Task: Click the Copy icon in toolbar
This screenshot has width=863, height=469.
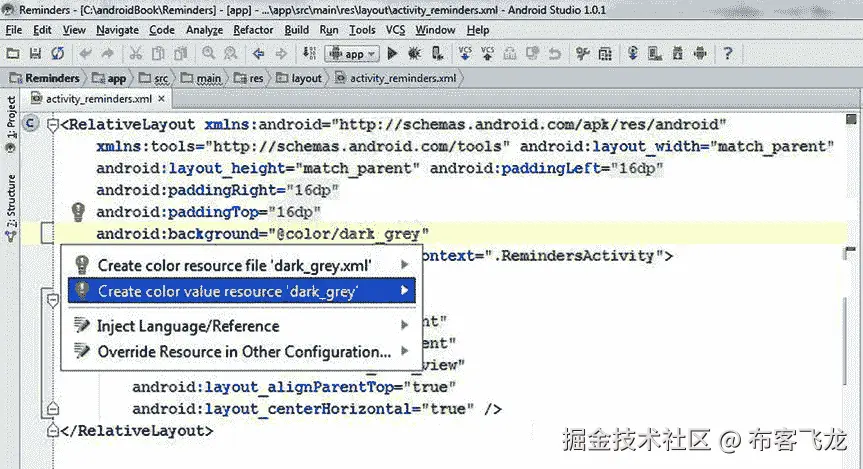Action: point(158,53)
